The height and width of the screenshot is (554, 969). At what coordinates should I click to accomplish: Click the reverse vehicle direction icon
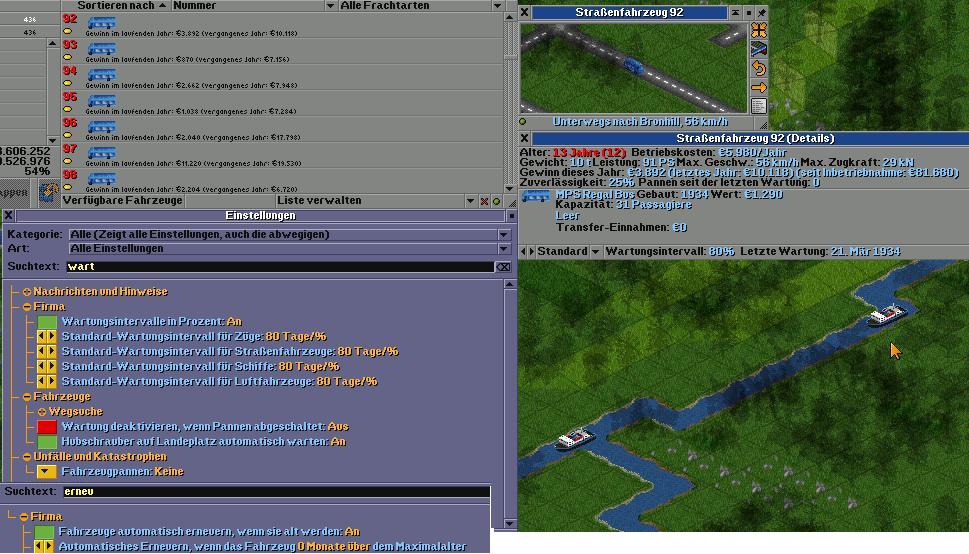[x=758, y=68]
